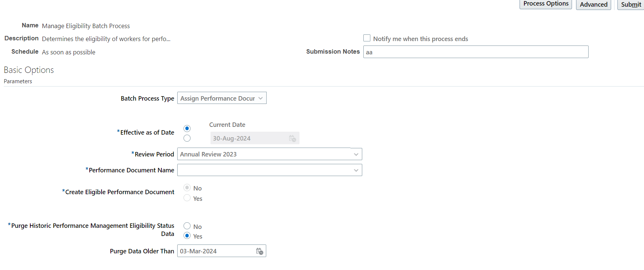Click the As soon as possible schedule value
Screen dimensions: 644x270
pyautogui.click(x=69, y=52)
